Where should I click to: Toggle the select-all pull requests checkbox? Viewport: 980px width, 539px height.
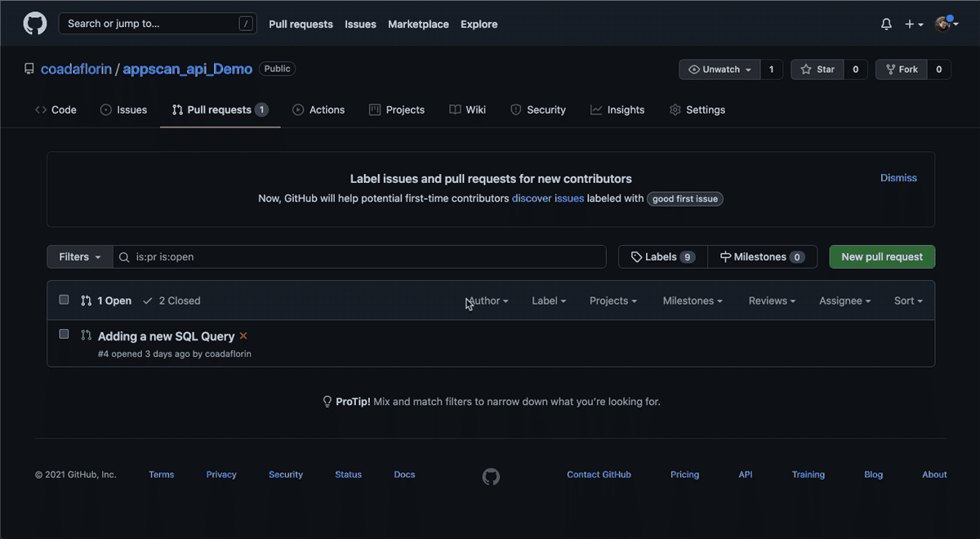(64, 300)
